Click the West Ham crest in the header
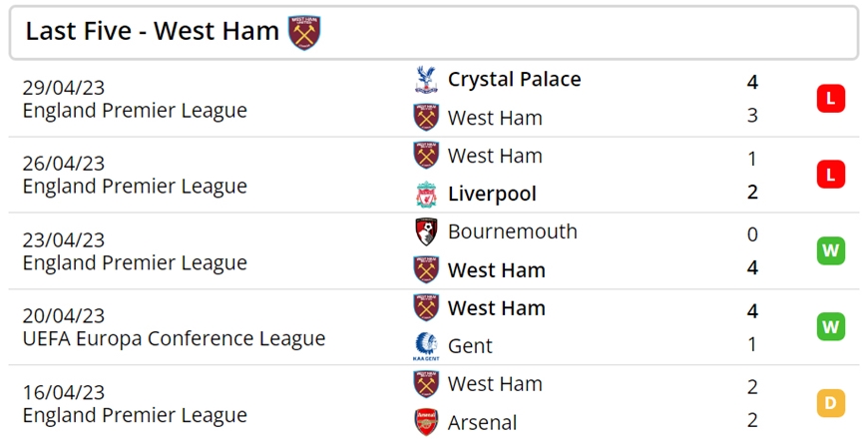Image resolution: width=868 pixels, height=443 pixels. [x=304, y=33]
